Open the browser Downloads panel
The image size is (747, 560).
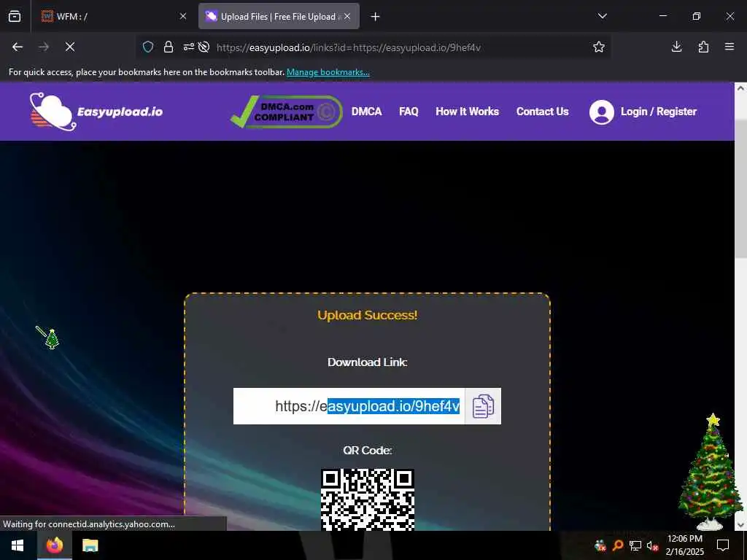click(676, 47)
